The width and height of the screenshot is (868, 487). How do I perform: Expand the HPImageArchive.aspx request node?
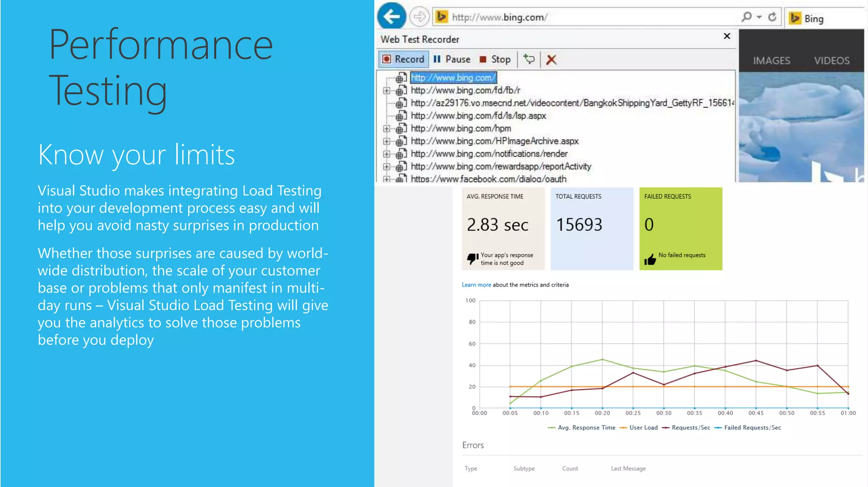386,141
